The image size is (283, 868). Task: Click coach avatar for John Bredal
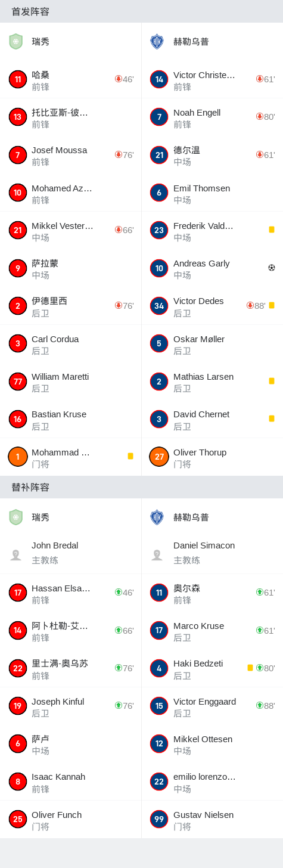coord(15,554)
